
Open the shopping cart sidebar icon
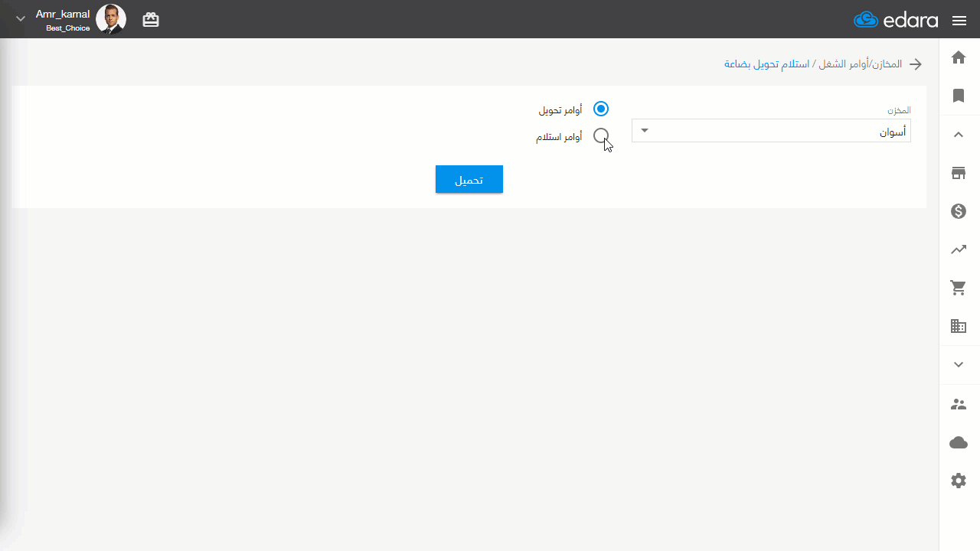tap(959, 288)
